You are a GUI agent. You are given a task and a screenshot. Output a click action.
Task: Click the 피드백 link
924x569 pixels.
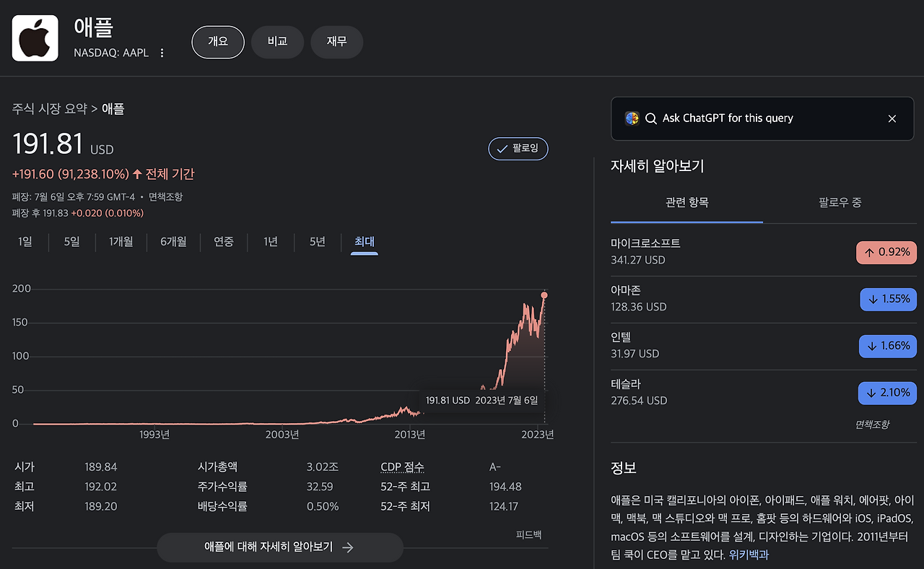528,535
